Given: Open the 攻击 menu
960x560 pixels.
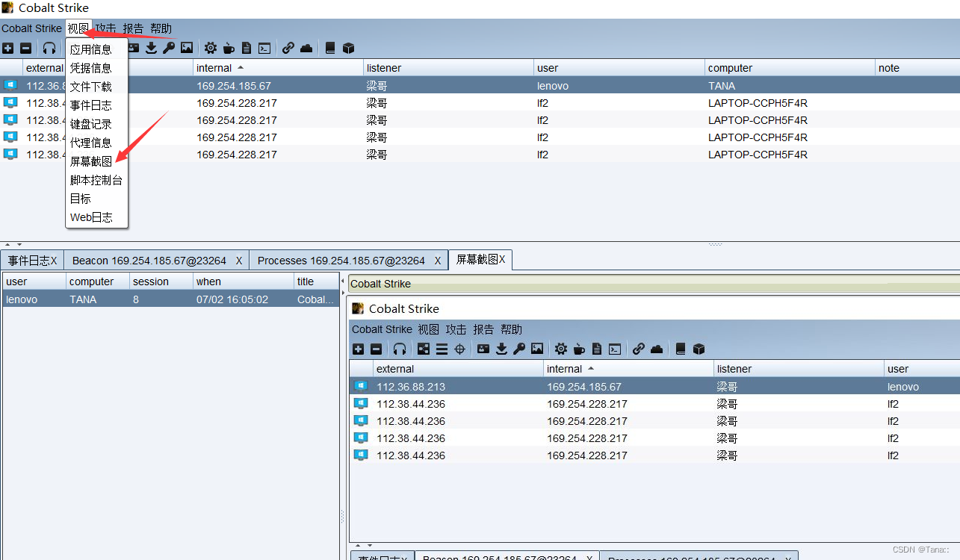Looking at the screenshot, I should click(x=106, y=28).
